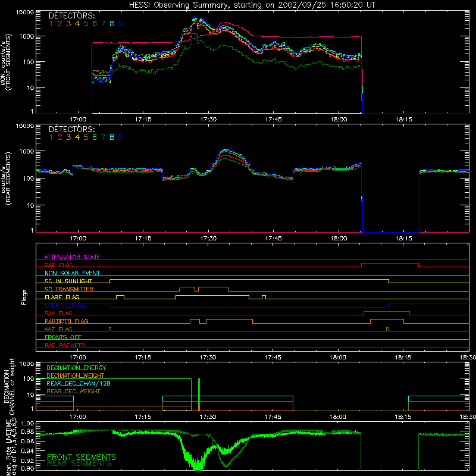Click the 0.92 tick on the livetime axis

click(x=28, y=461)
